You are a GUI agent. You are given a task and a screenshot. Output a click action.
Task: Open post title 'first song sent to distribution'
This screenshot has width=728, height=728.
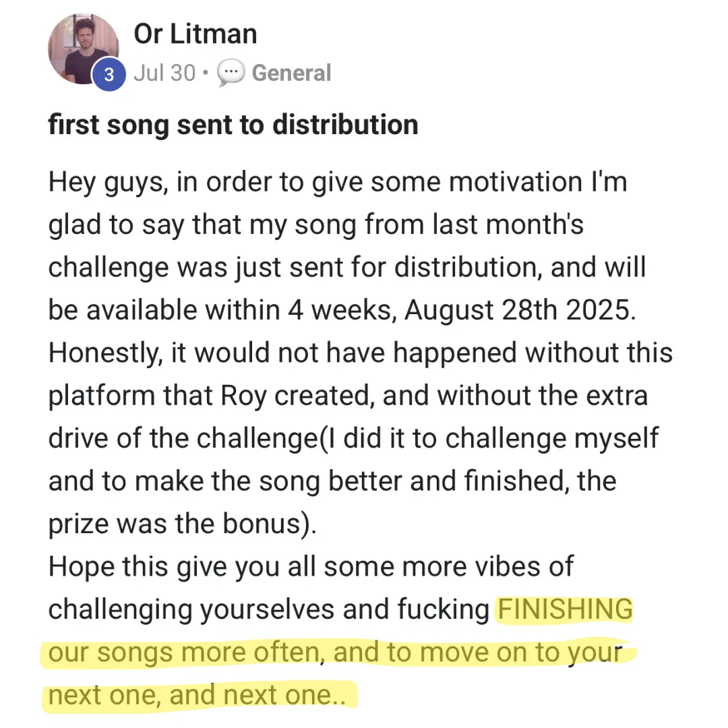tap(233, 125)
